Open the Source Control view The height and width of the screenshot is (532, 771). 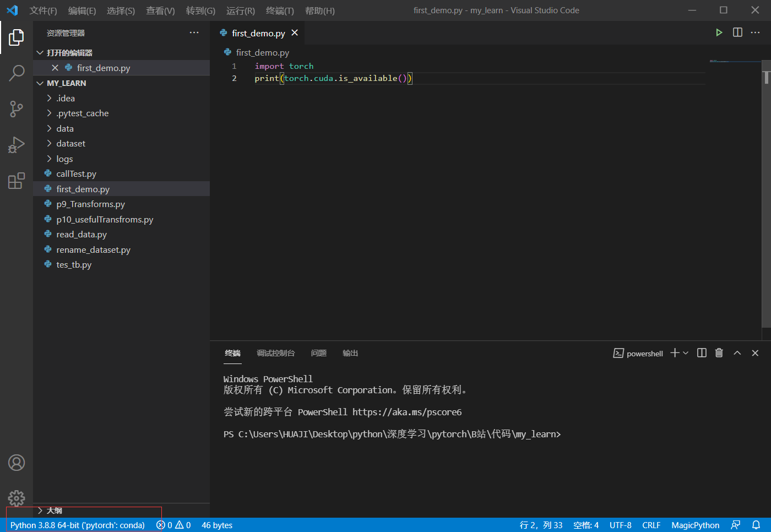pos(17,109)
